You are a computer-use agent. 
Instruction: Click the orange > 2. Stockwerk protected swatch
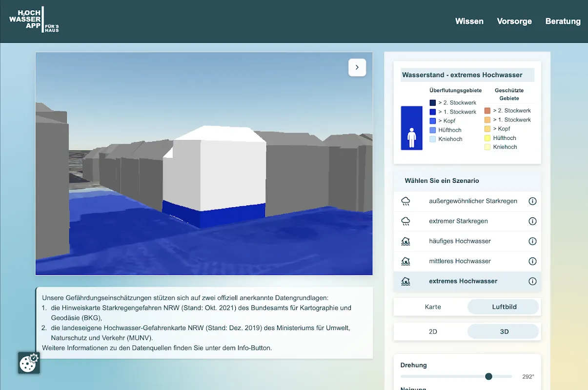(487, 111)
